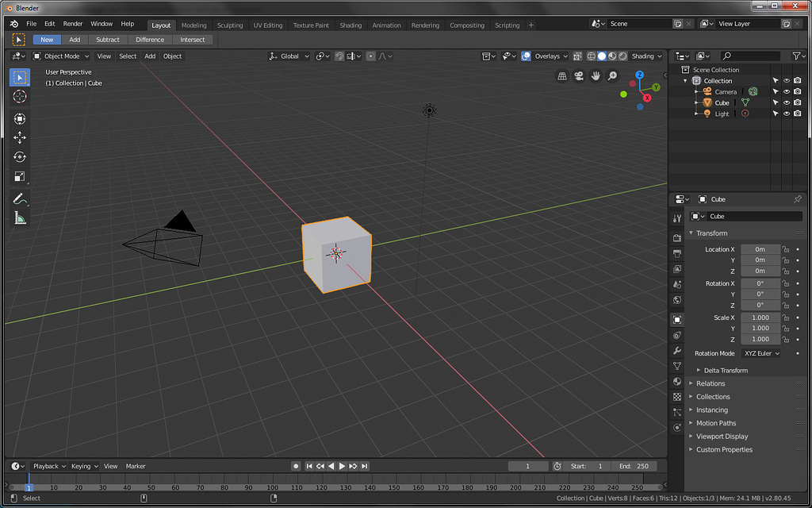This screenshot has height=508, width=812.
Task: Click the Intersect selection mode button
Action: [193, 40]
